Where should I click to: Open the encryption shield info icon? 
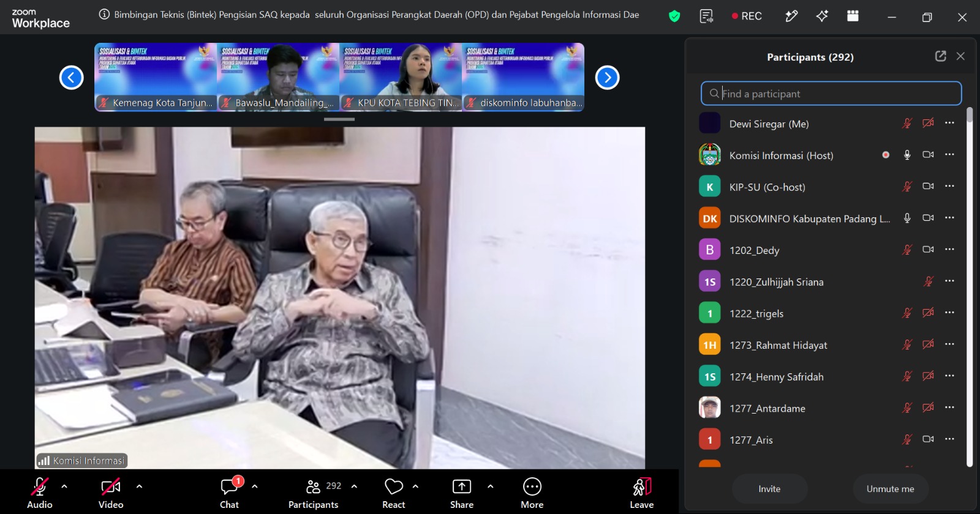coord(674,17)
